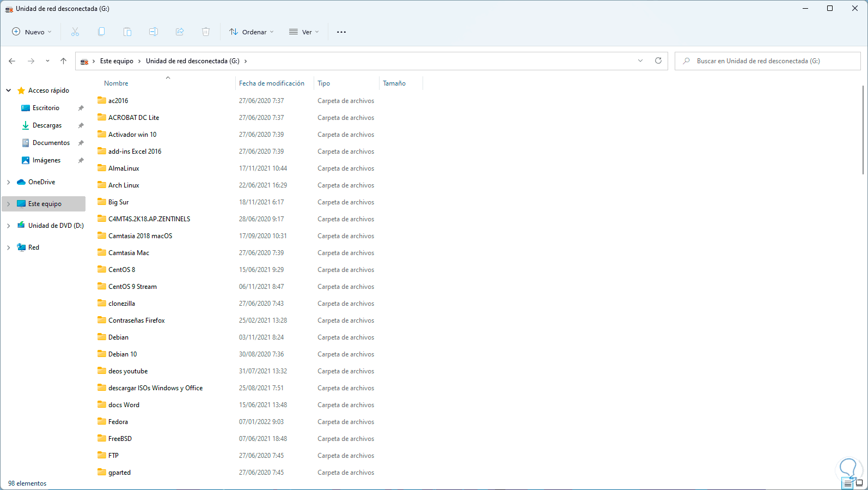Click the Debian 10 folder icon

coord(102,354)
